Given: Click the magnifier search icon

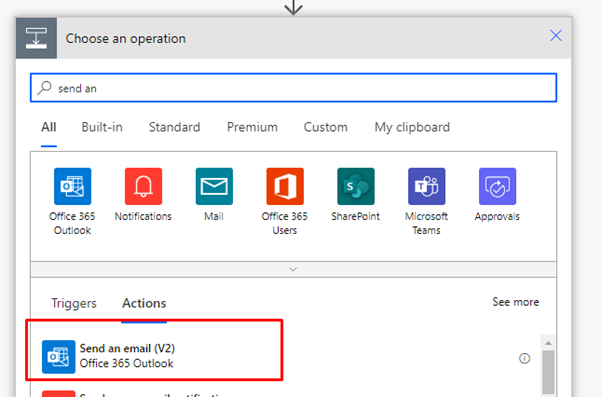Looking at the screenshot, I should [45, 88].
